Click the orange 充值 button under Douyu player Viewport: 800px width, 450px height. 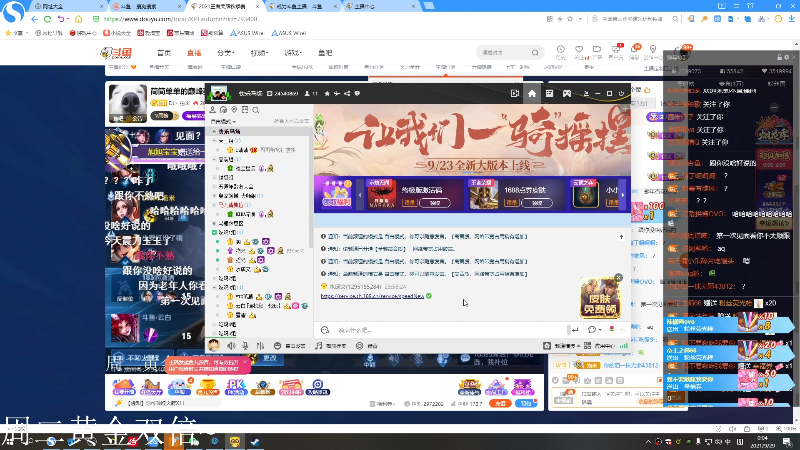point(500,403)
